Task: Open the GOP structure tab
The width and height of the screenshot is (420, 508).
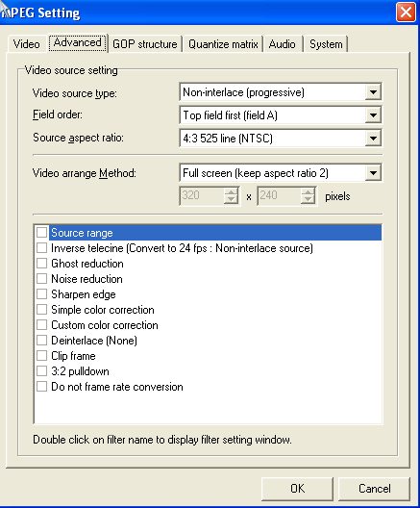Action: 145,44
